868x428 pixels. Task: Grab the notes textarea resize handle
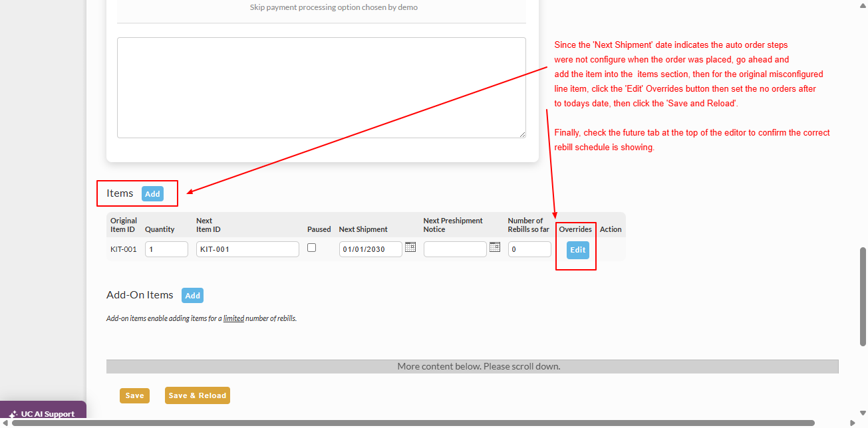[522, 134]
